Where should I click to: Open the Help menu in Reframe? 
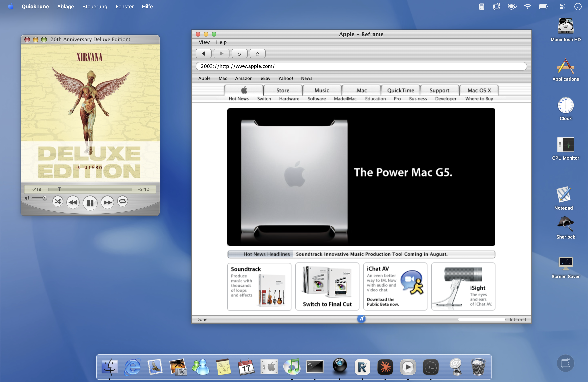coord(221,42)
